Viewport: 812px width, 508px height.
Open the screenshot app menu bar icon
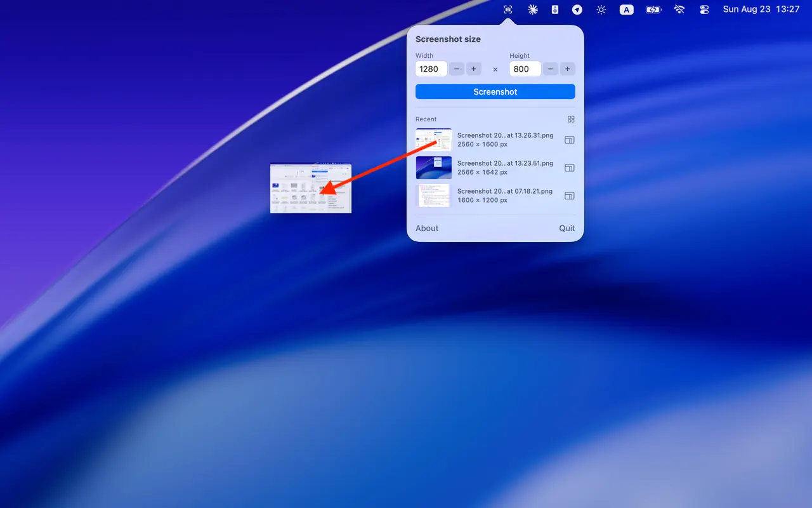pyautogui.click(x=508, y=10)
